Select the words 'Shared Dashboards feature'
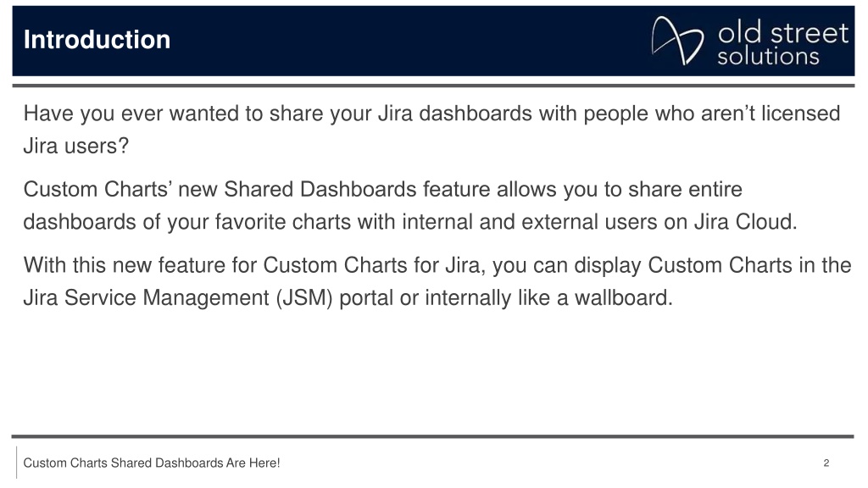 [357, 189]
